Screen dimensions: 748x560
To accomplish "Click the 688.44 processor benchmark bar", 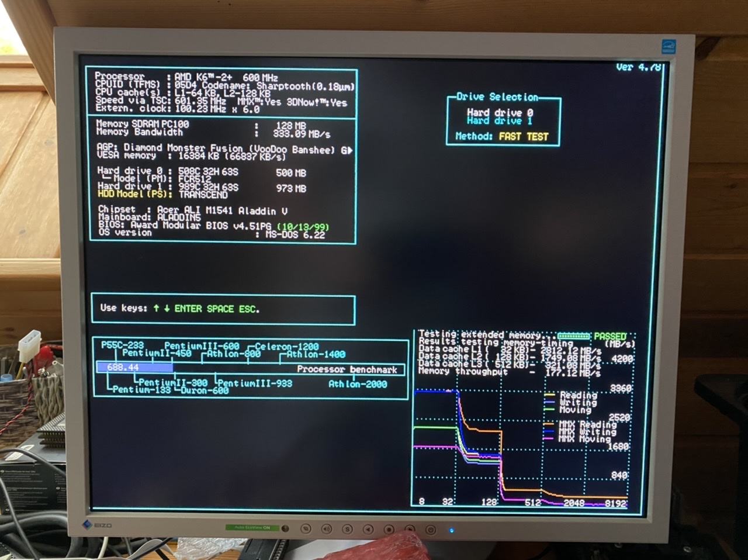I will [135, 368].
